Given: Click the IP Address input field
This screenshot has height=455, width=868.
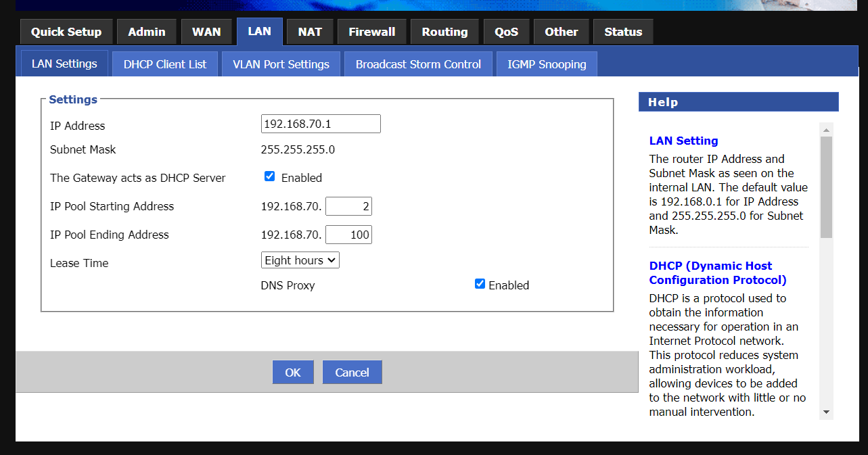Looking at the screenshot, I should [321, 124].
